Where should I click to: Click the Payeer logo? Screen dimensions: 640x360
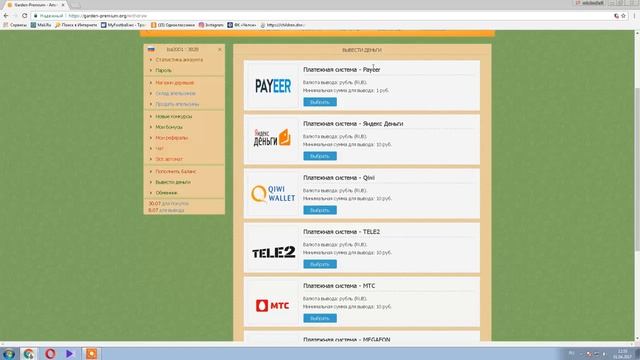click(x=273, y=86)
